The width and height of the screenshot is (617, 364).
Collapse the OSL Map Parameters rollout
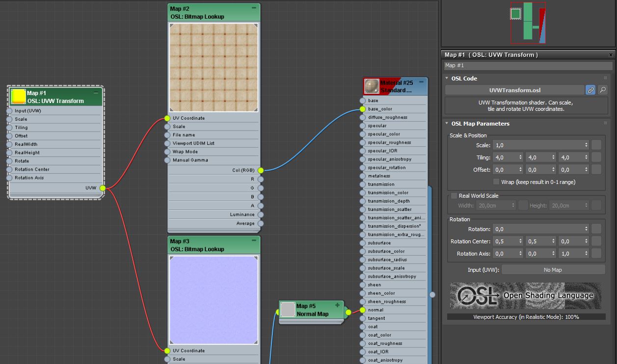tap(446, 124)
